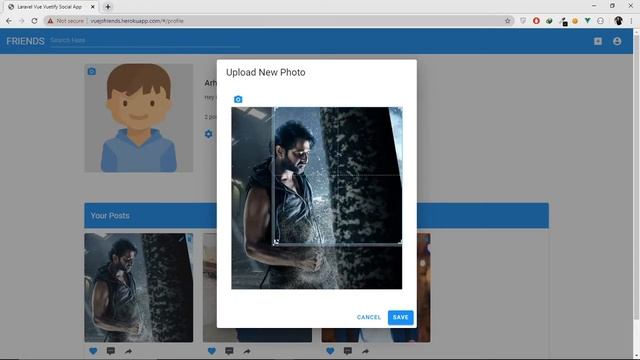Image resolution: width=640 pixels, height=360 pixels.
Task: Click the Vue devtools extension icon
Action: 587,21
